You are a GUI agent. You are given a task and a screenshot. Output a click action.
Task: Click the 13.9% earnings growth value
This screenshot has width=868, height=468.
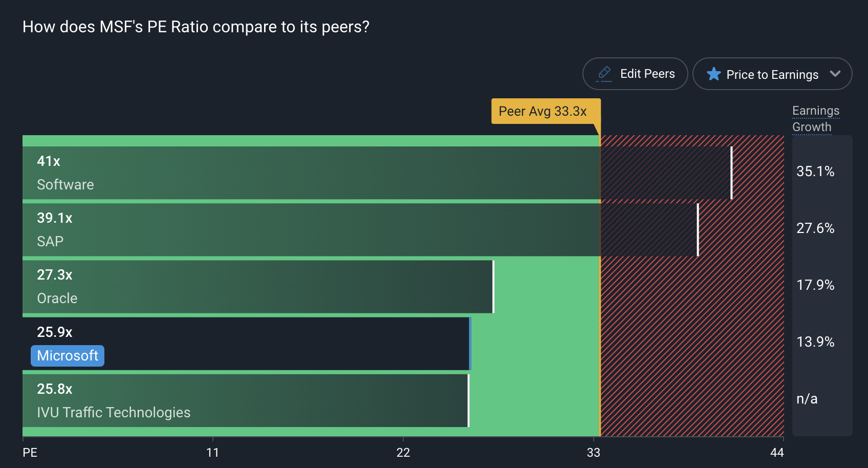815,342
